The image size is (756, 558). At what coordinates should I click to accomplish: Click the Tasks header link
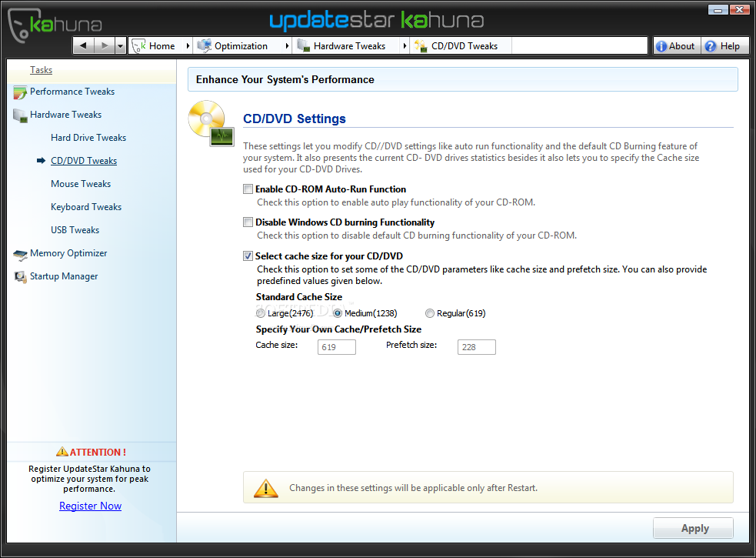click(x=41, y=70)
